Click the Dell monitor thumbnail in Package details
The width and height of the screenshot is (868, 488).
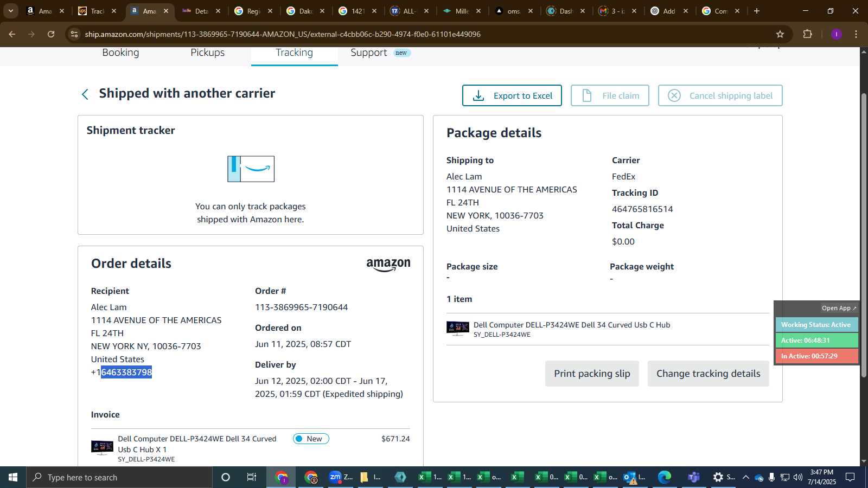pos(458,328)
